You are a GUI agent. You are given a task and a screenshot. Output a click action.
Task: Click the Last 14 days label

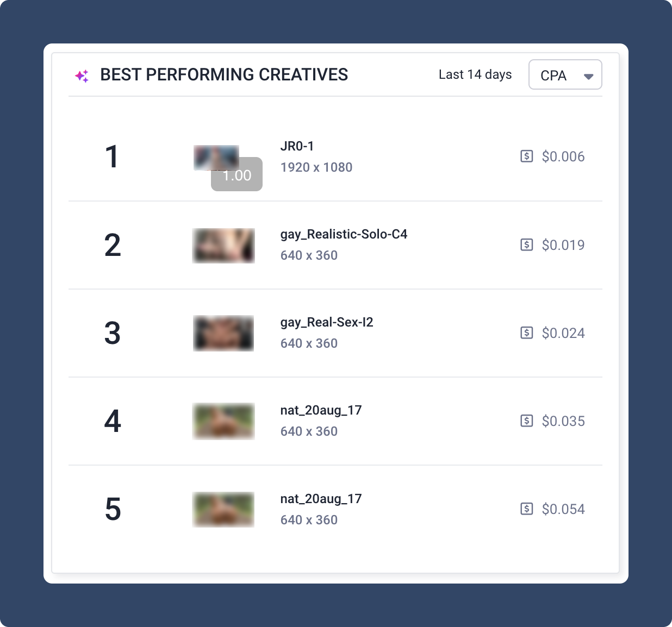tap(475, 74)
